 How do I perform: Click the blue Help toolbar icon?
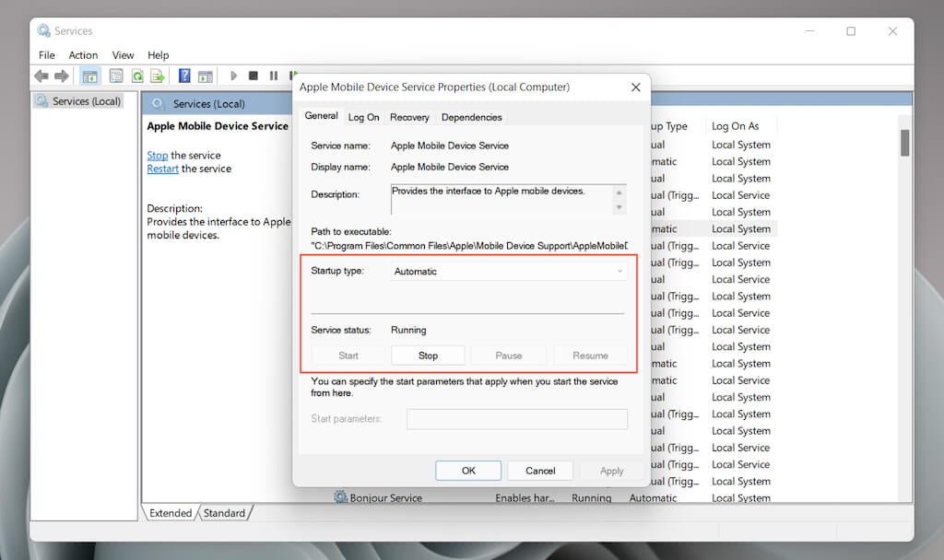(184, 76)
